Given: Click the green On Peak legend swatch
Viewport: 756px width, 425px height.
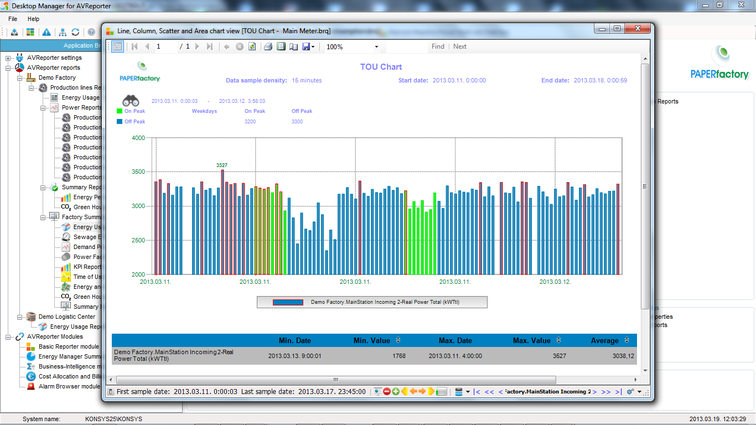Looking at the screenshot, I should click(x=120, y=111).
